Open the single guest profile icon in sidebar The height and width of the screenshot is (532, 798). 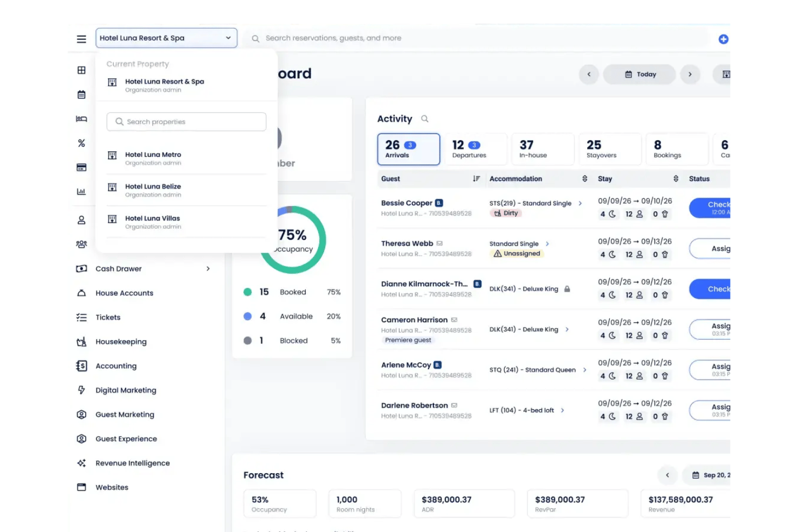click(81, 220)
